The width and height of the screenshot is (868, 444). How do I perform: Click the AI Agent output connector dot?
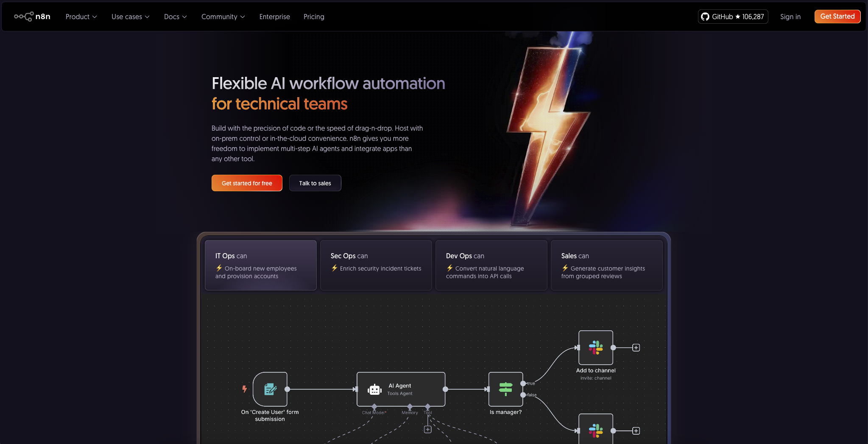(x=445, y=389)
